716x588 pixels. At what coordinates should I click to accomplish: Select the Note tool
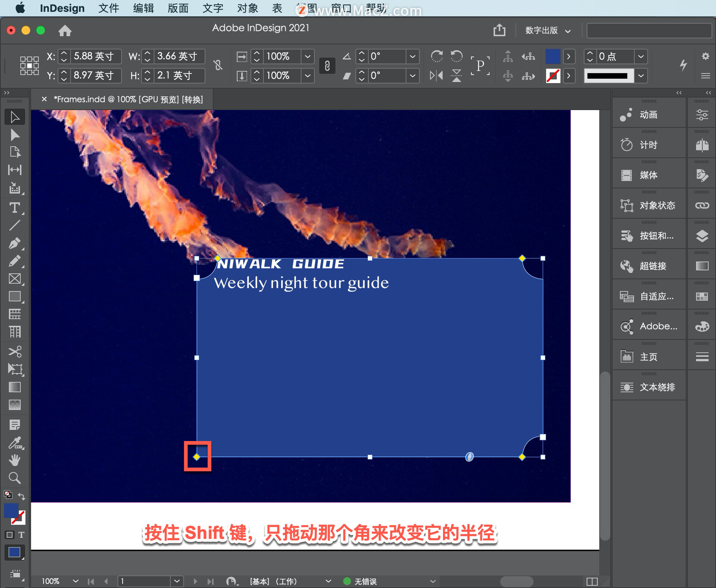(15, 425)
